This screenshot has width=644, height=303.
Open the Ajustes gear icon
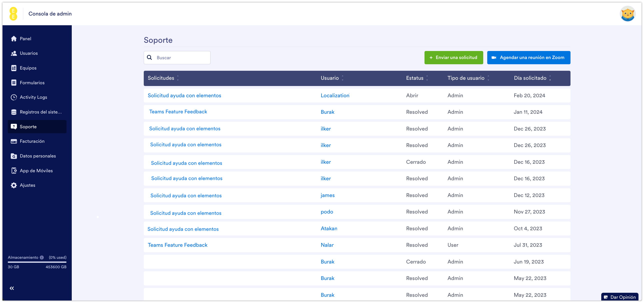pyautogui.click(x=14, y=185)
